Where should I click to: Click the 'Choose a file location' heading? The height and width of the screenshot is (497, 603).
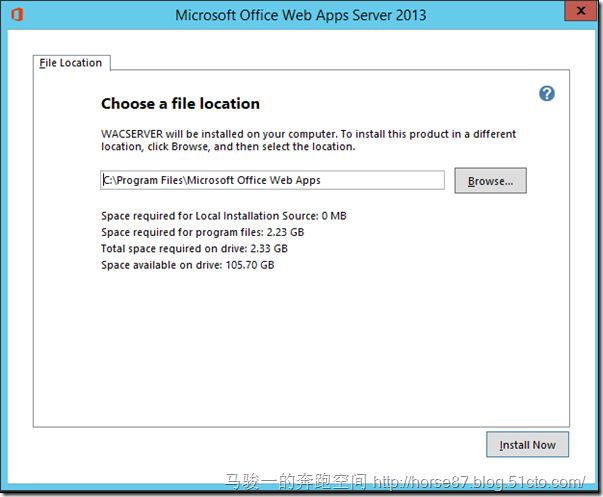(180, 103)
